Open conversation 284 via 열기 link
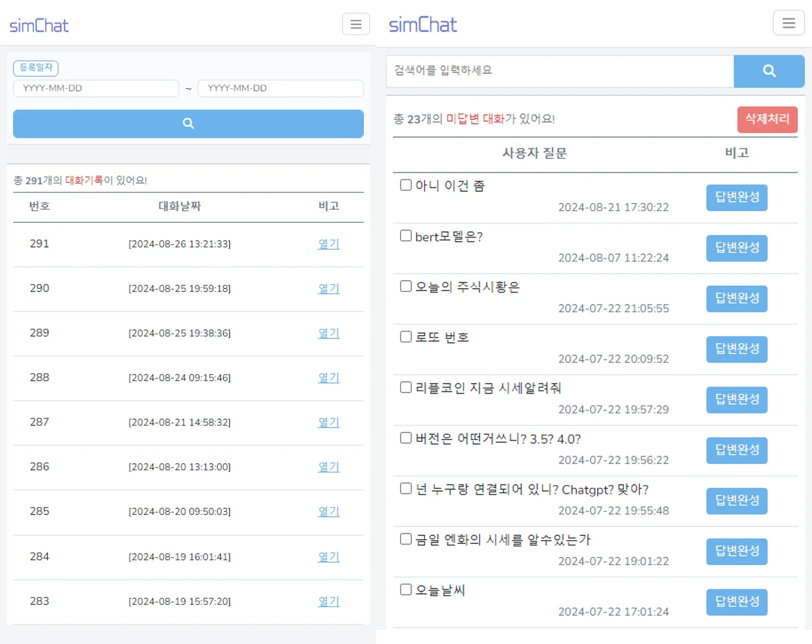The height and width of the screenshot is (644, 812). [329, 557]
